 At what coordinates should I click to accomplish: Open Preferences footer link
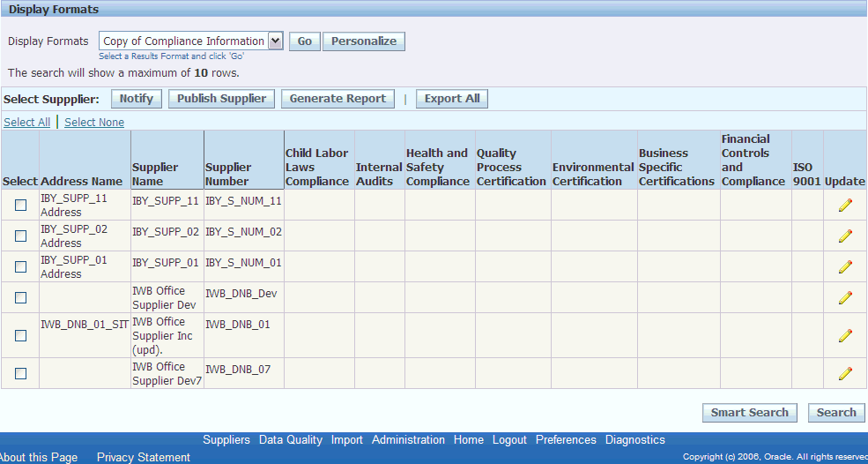pos(566,439)
